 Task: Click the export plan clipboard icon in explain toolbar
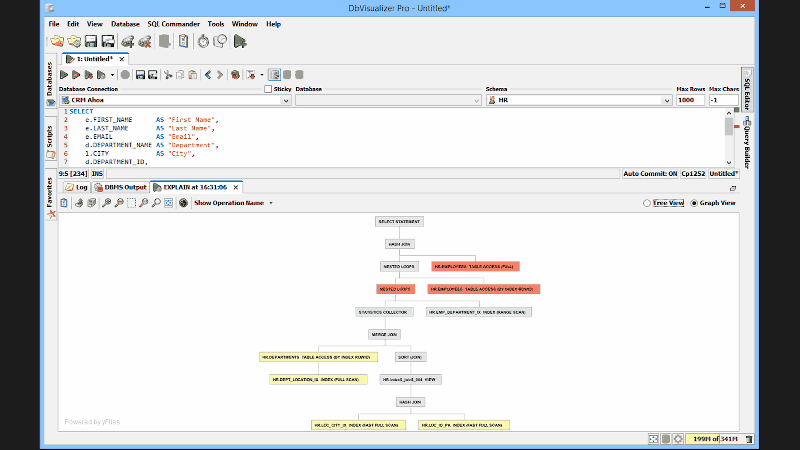click(x=64, y=203)
